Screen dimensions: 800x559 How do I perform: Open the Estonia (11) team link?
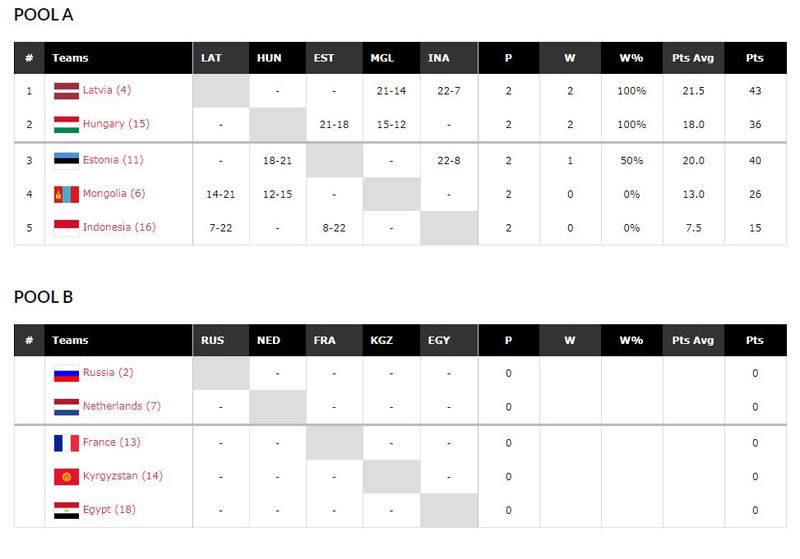coord(113,160)
